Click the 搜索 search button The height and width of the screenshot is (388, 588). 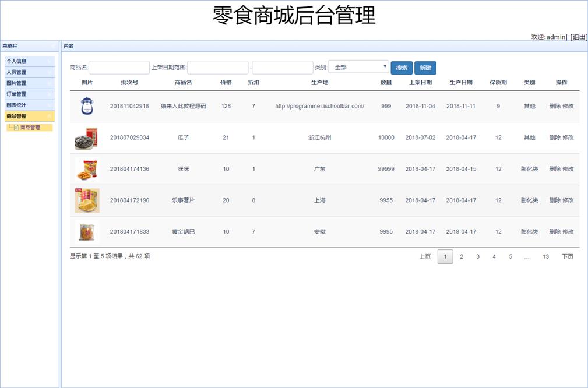pos(402,68)
